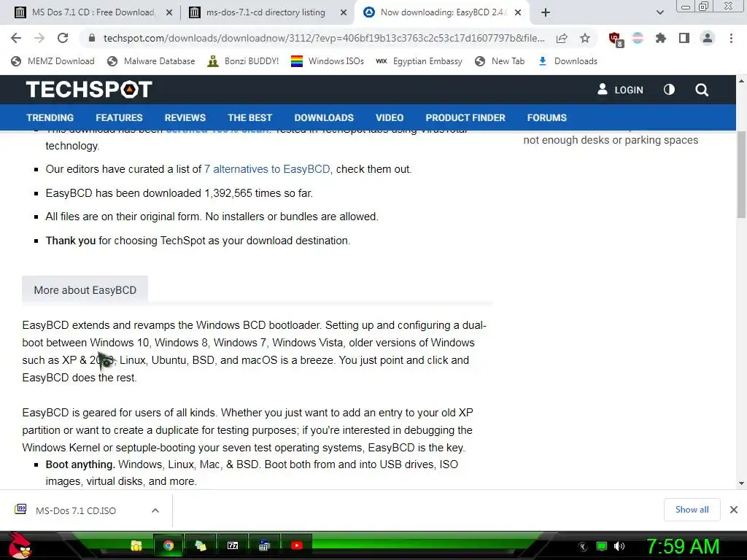Screen dimensions: 747x560
Task: Open the YouTube taskbar icon
Action: [297, 545]
